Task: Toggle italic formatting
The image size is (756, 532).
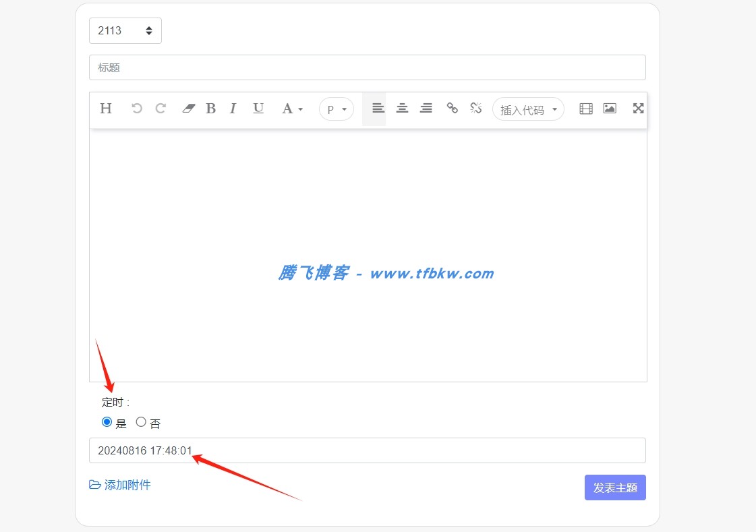Action: pos(233,109)
